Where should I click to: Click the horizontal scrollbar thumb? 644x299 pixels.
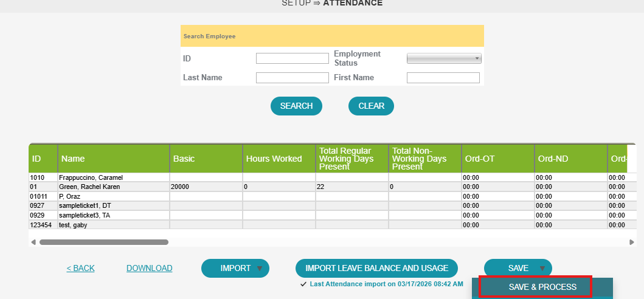tap(103, 242)
